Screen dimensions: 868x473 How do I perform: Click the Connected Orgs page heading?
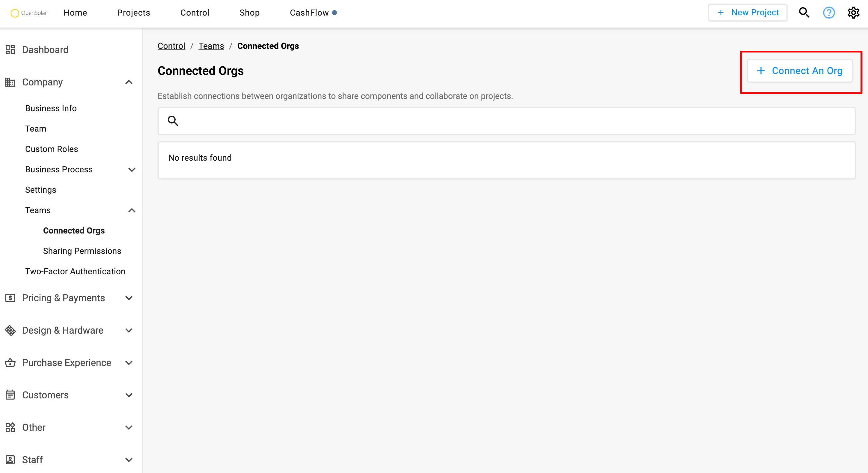coord(201,71)
